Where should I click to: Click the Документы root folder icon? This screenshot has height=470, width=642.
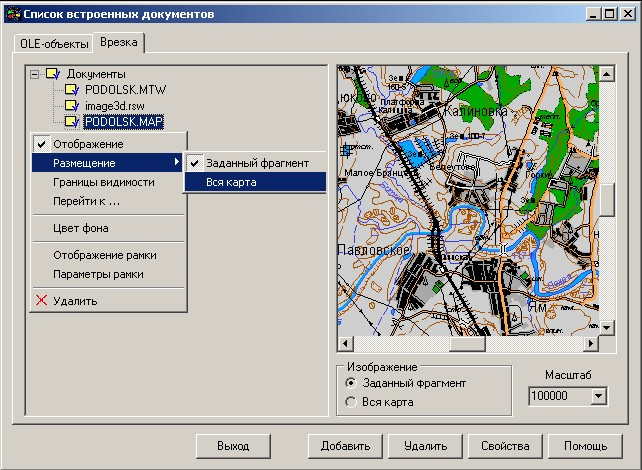click(54, 74)
